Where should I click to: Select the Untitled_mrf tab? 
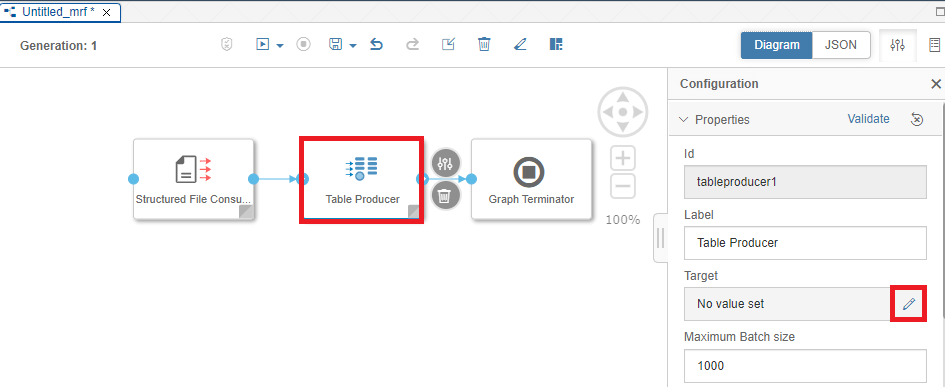pos(59,11)
